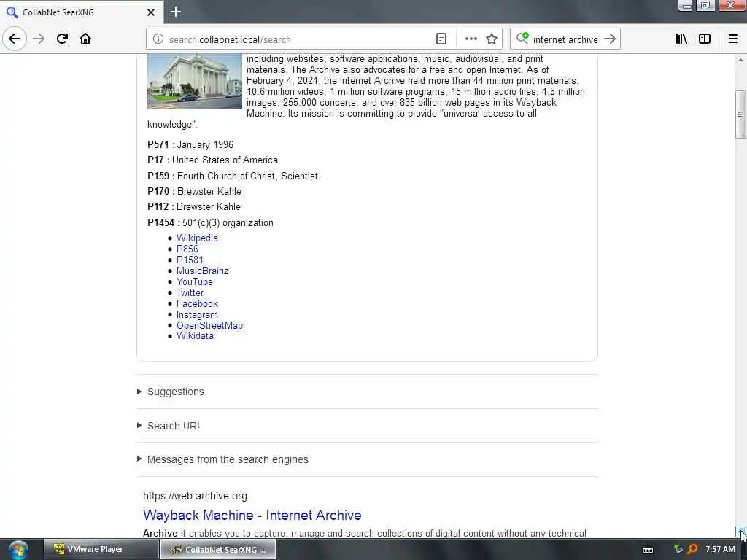
Task: Open the MusicBrainz link
Action: point(203,271)
